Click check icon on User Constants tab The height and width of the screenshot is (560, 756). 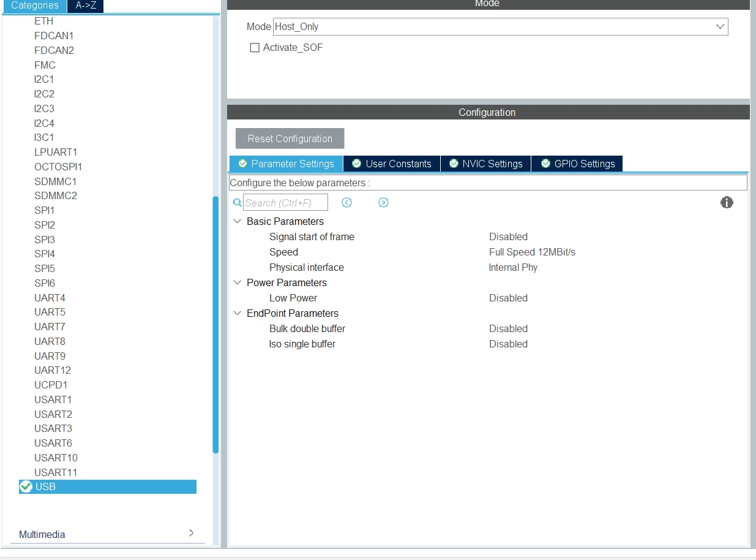[x=357, y=164]
